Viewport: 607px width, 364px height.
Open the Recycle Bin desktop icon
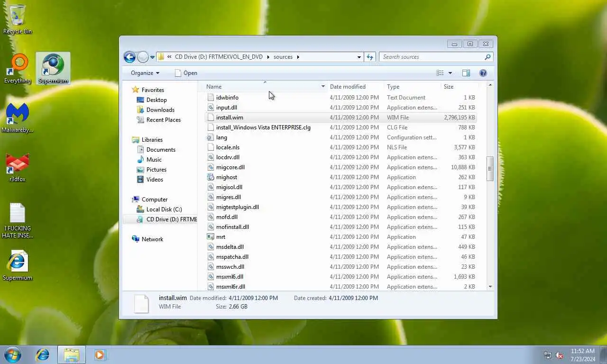pos(18,20)
